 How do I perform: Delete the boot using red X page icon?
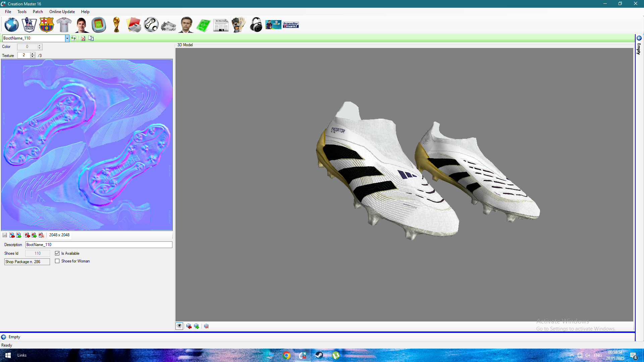pos(83,38)
